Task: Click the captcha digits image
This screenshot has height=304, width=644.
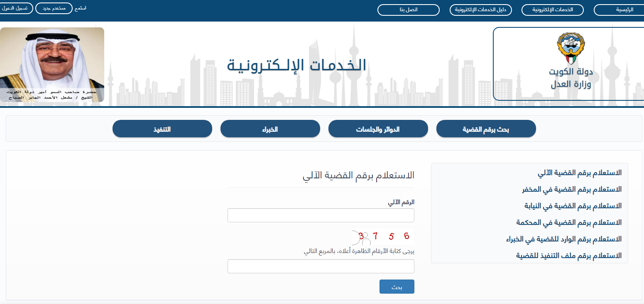Action: 382,237
